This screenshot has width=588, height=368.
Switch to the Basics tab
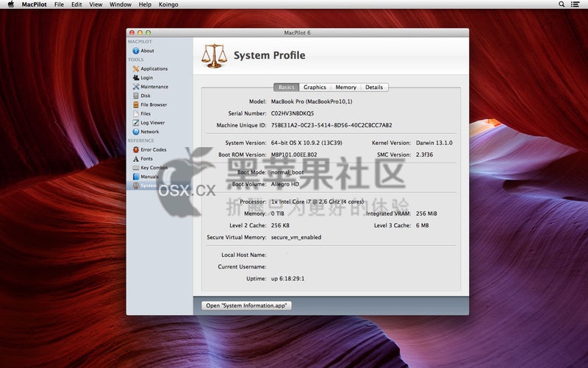click(x=287, y=87)
